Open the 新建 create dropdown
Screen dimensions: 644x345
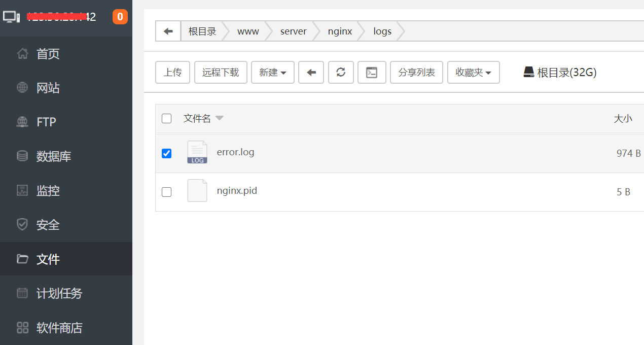[273, 72]
